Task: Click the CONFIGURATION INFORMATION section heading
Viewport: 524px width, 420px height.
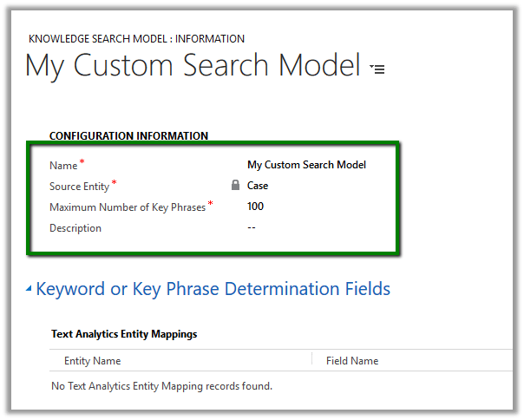Action: (x=128, y=136)
